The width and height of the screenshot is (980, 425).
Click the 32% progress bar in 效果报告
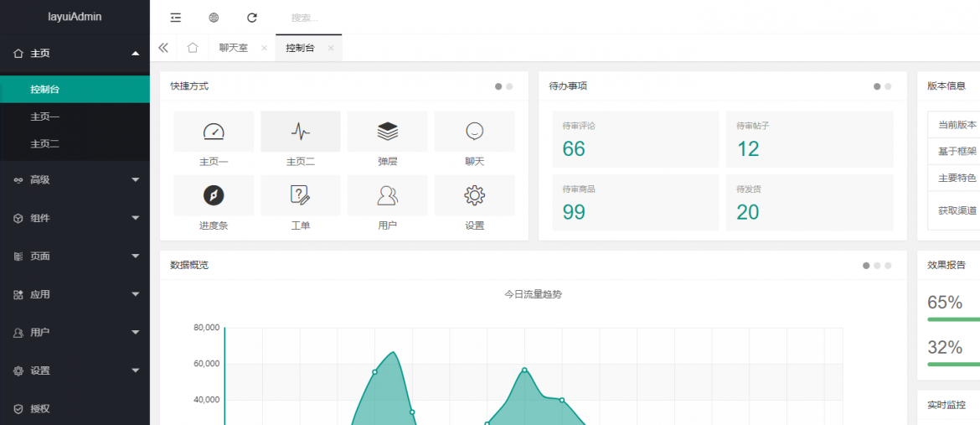(x=954, y=364)
